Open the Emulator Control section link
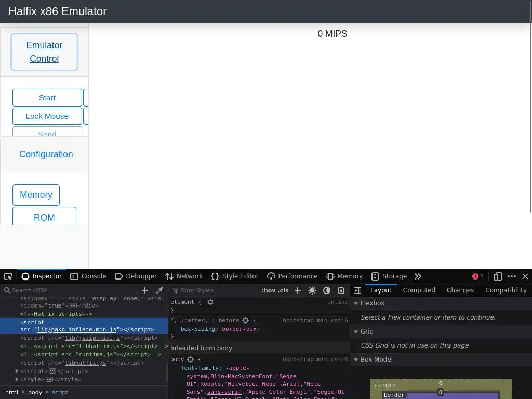Screen dimensions: 532x399 click(45, 52)
